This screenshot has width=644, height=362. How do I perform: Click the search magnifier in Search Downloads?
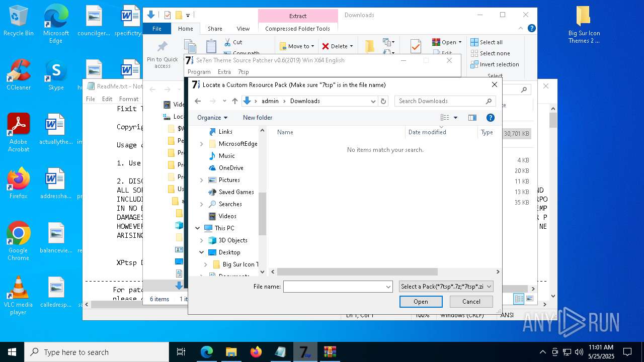click(x=489, y=101)
